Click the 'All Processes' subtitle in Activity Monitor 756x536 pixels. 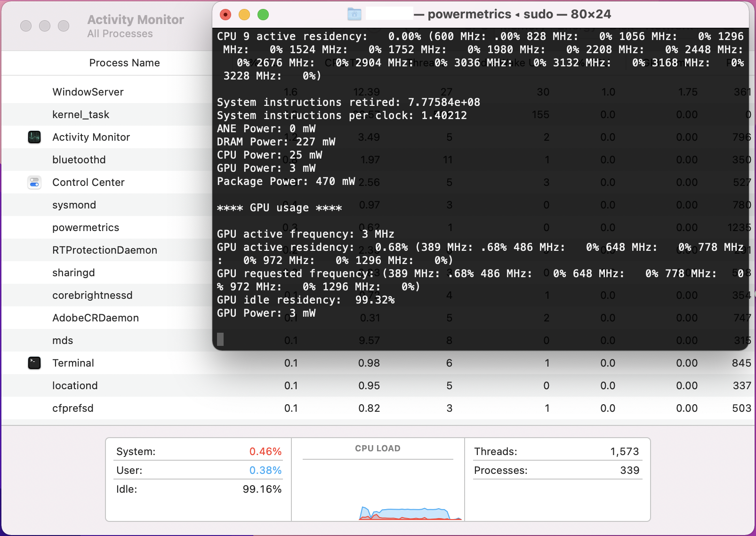(120, 34)
